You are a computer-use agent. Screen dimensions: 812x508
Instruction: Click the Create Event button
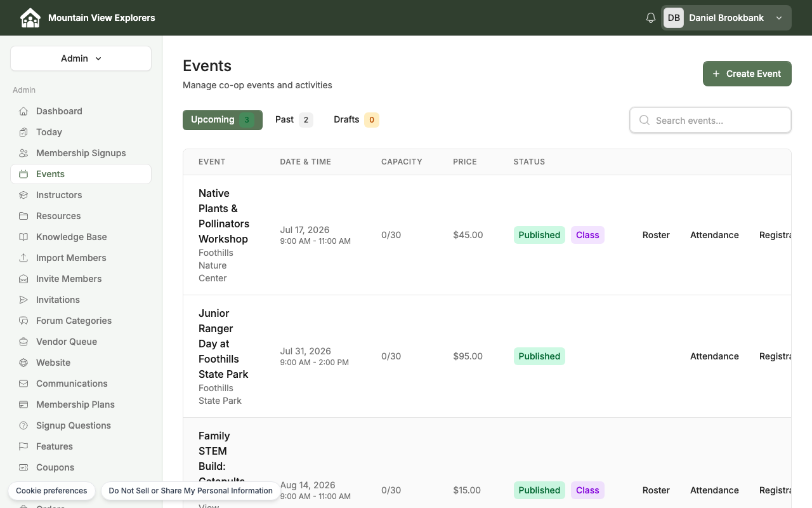click(x=747, y=74)
